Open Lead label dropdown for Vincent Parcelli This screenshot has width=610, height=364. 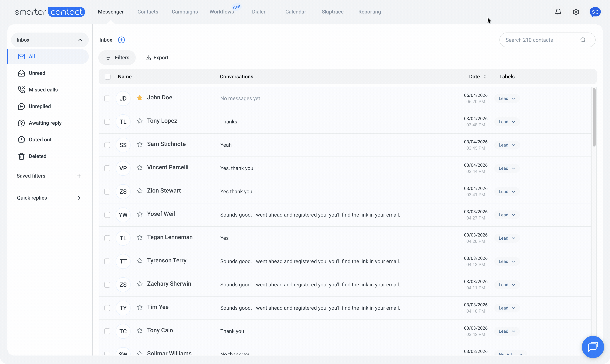point(507,168)
